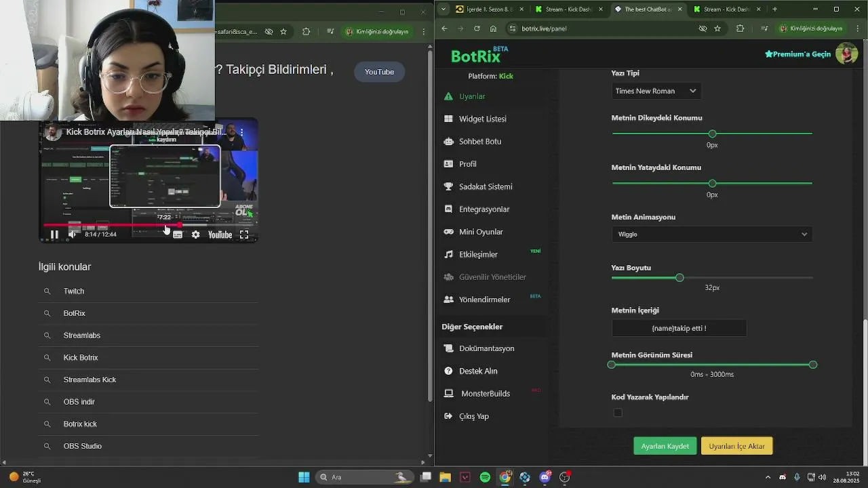Click the Destek Alın question icon
Image resolution: width=868 pixels, height=488 pixels.
pyautogui.click(x=448, y=371)
